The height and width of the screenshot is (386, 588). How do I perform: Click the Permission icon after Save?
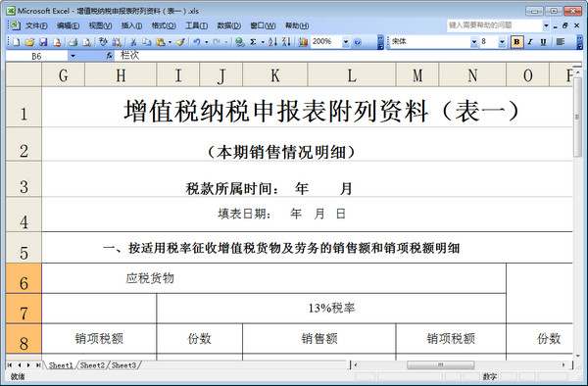click(57, 42)
